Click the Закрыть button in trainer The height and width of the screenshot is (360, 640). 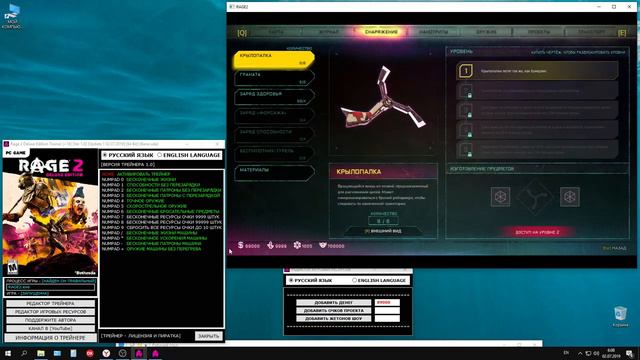(209, 336)
